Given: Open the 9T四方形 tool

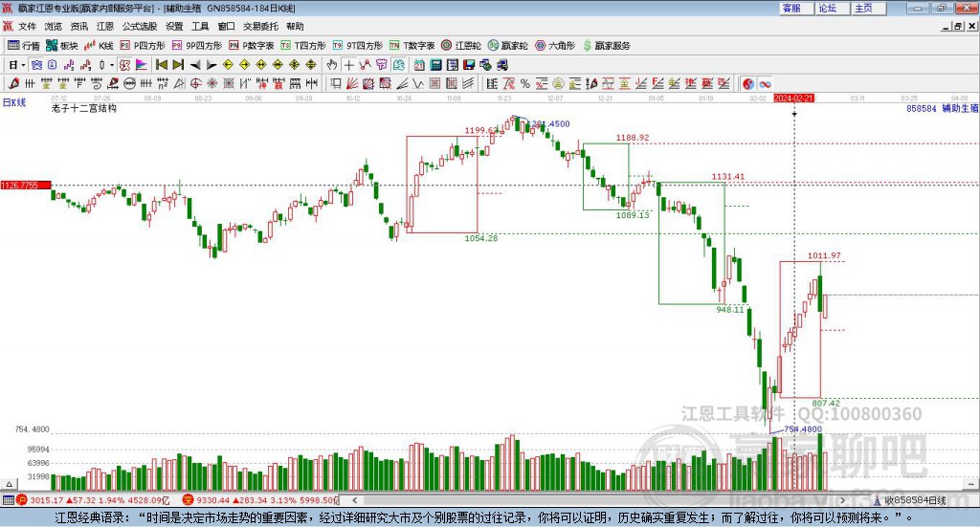Looking at the screenshot, I should point(358,46).
